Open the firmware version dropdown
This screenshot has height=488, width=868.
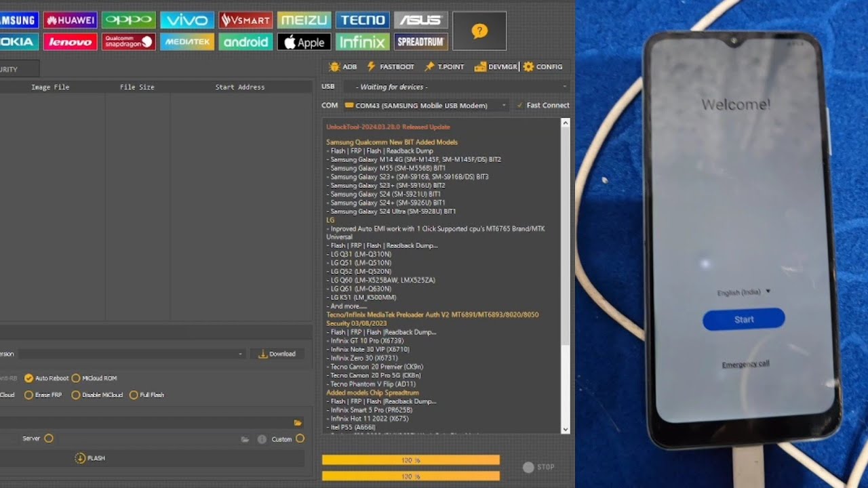pyautogui.click(x=130, y=354)
